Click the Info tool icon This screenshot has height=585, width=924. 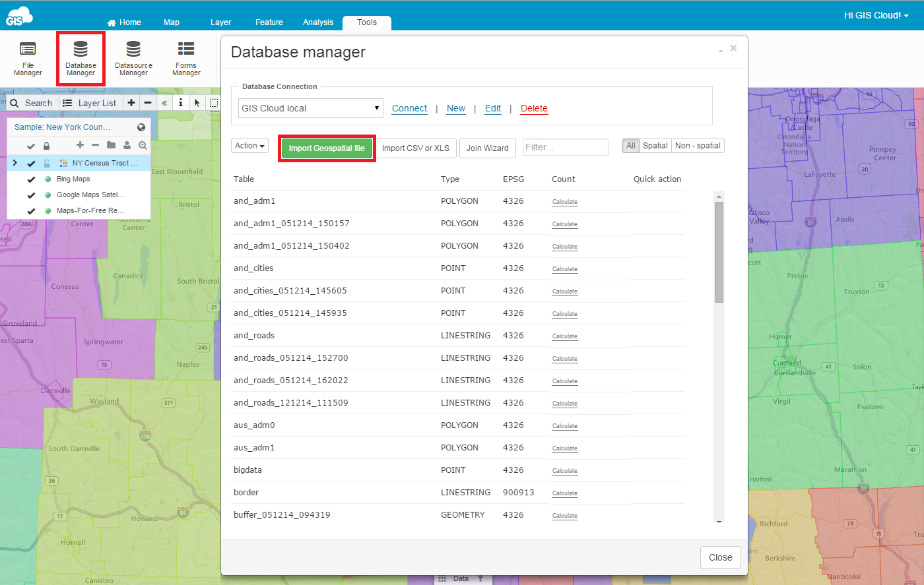[180, 103]
